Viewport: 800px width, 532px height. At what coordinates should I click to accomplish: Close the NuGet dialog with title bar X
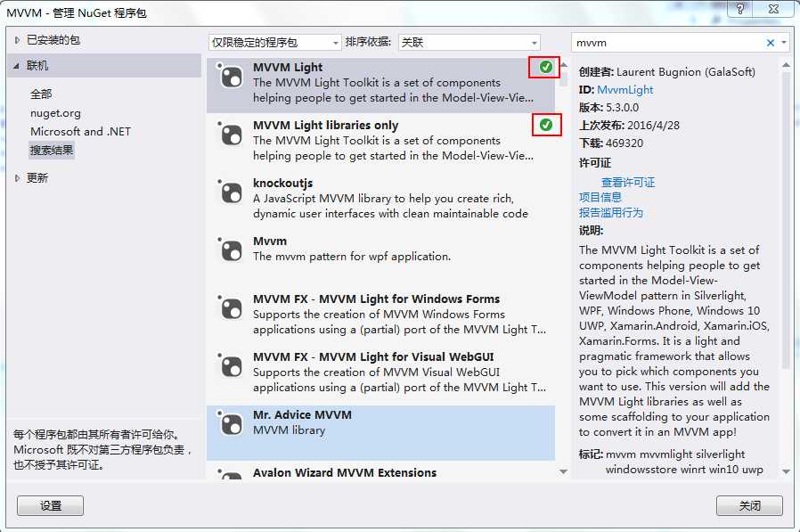pos(773,8)
